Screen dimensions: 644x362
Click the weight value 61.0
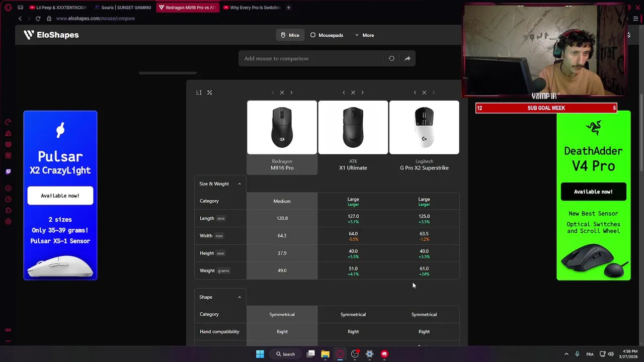tap(424, 268)
